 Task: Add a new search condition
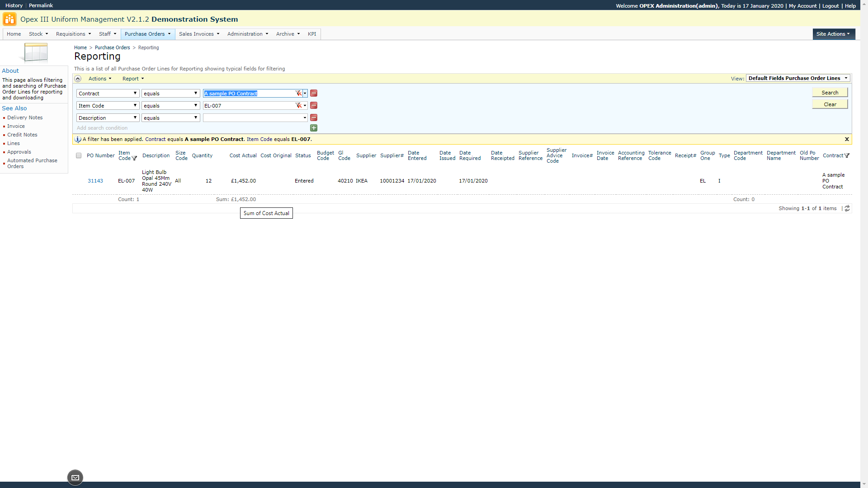pos(313,128)
